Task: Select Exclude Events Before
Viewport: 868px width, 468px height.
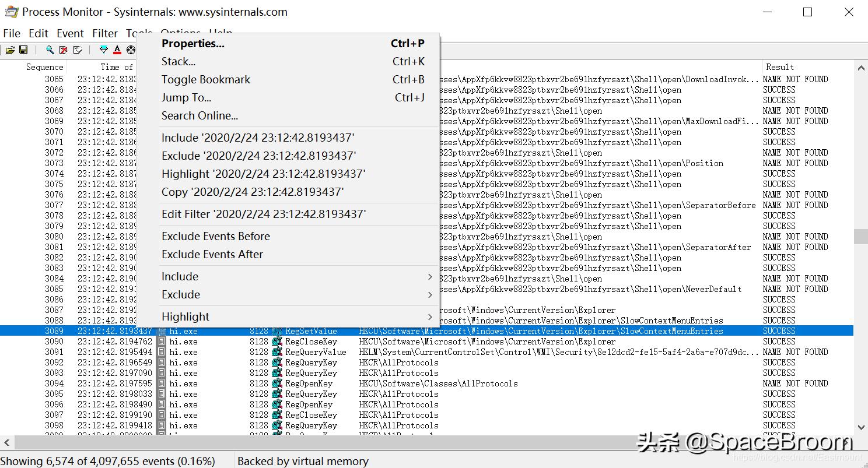Action: 288,237
